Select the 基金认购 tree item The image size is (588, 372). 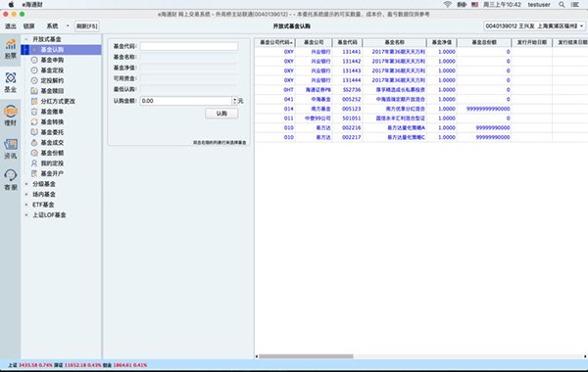(61, 50)
